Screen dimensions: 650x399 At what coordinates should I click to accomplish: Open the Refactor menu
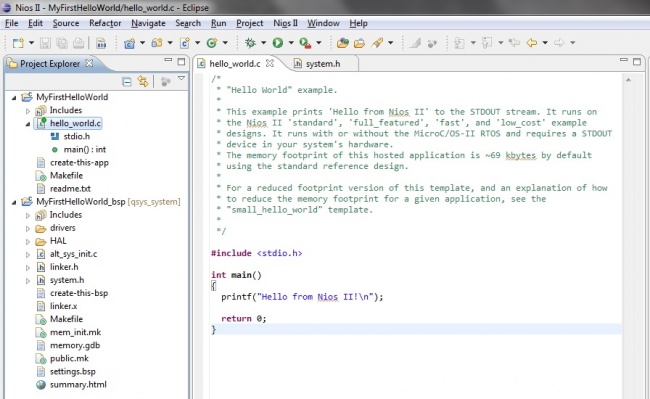105,23
